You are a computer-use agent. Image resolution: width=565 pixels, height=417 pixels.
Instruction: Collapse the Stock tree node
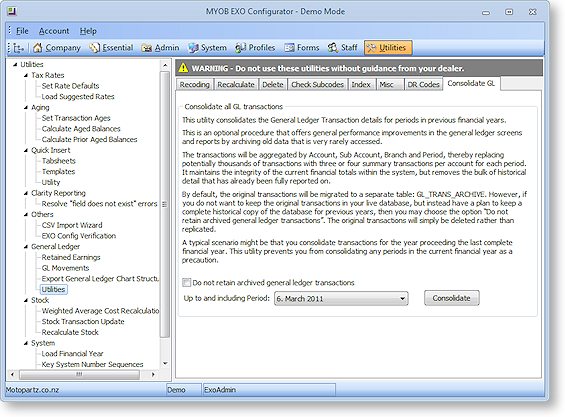26,300
